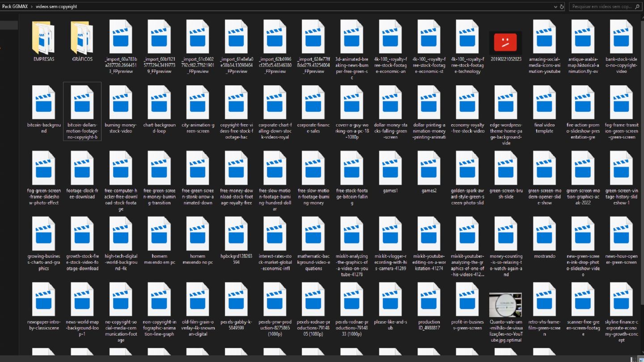Select the old-film-grain-overlay-4k file

coord(198,309)
